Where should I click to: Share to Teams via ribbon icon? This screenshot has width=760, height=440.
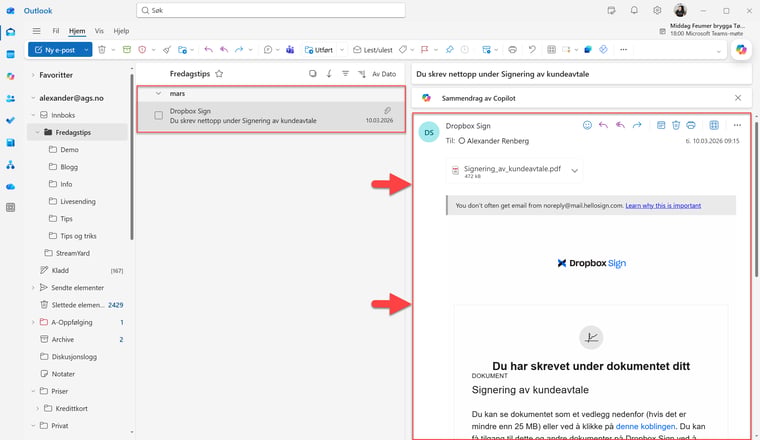coord(290,49)
